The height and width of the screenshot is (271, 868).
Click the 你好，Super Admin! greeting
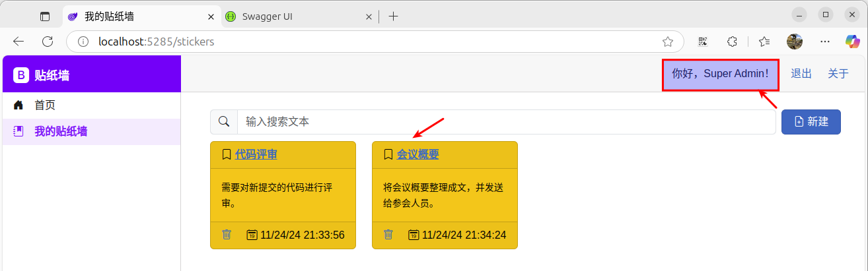(x=721, y=74)
